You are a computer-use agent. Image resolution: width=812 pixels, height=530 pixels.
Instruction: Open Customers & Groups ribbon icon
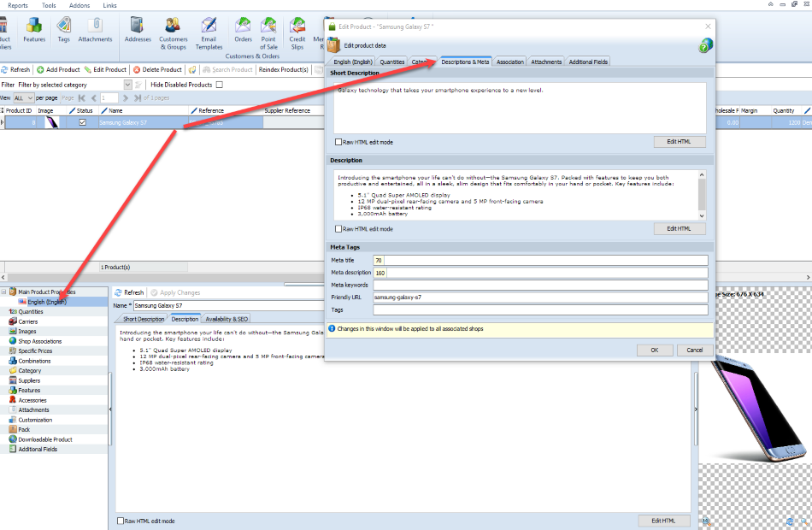[173, 33]
